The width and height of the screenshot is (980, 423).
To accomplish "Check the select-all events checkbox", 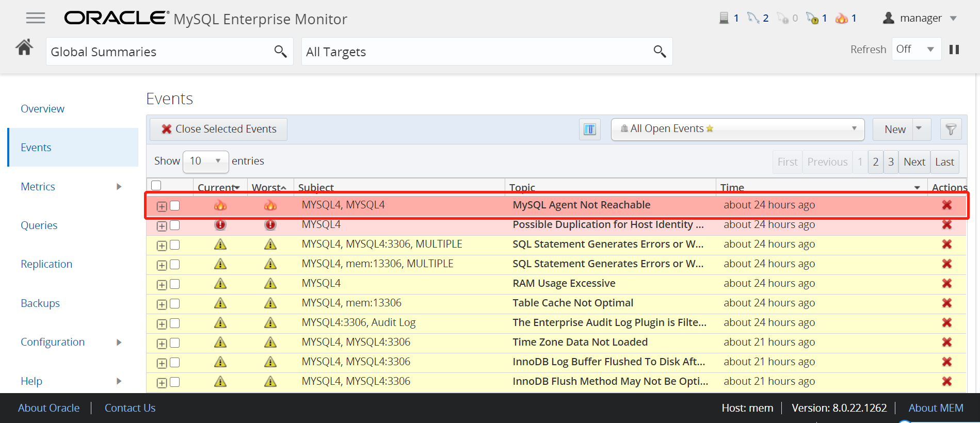I will (x=156, y=185).
